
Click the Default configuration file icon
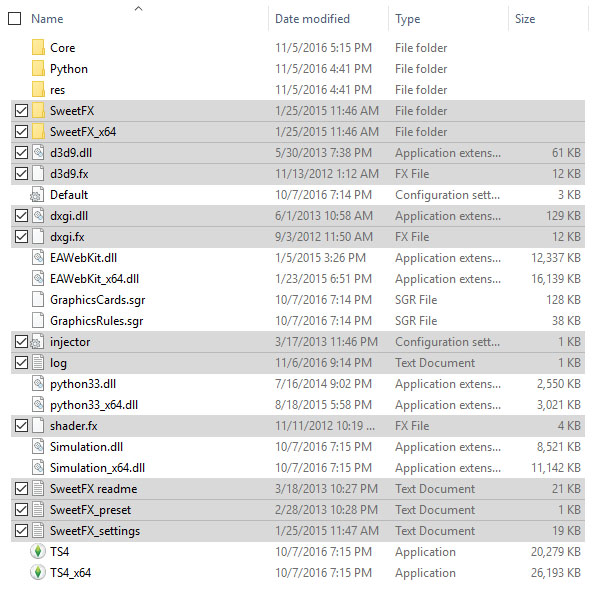pos(37,195)
